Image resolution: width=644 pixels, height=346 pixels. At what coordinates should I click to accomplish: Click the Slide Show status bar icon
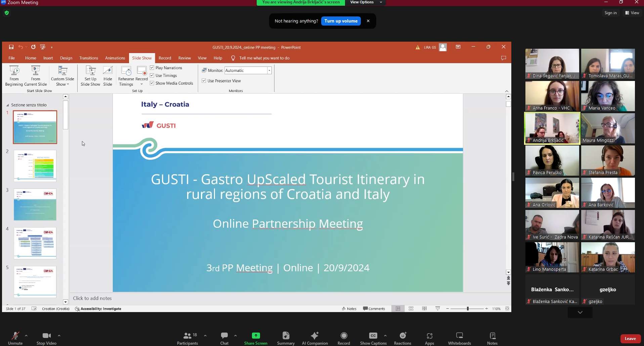click(437, 308)
